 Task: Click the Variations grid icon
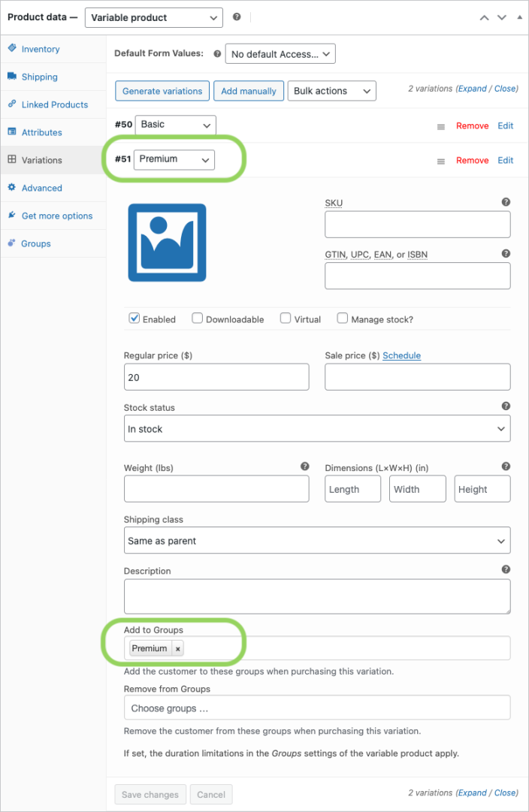pyautogui.click(x=12, y=159)
